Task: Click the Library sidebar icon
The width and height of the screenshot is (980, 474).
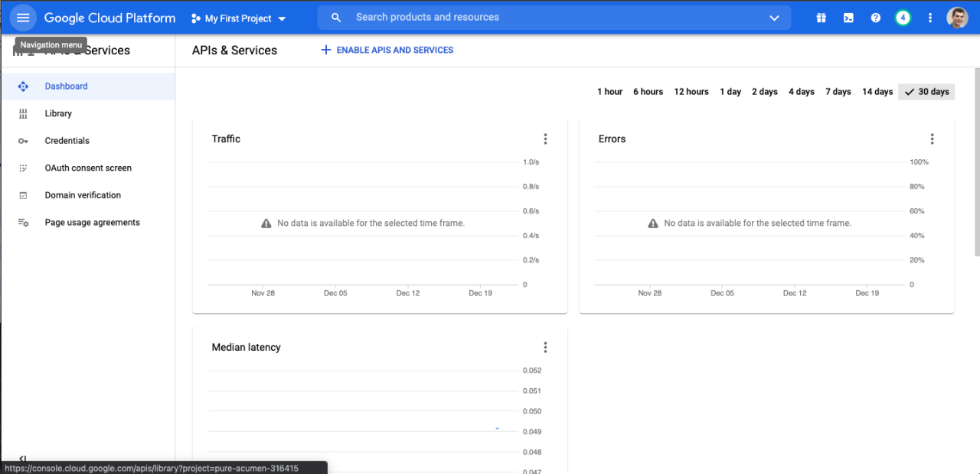Action: [23, 113]
